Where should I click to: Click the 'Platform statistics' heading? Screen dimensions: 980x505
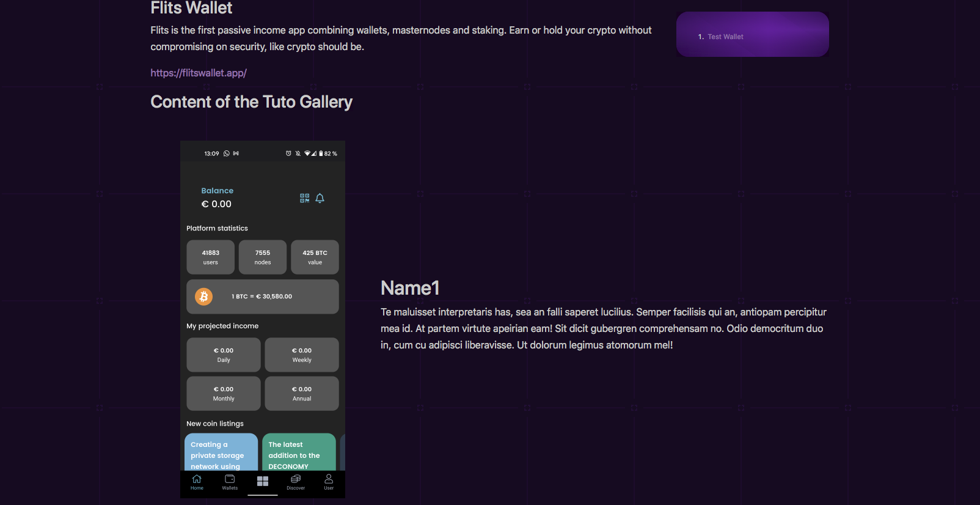pos(217,228)
